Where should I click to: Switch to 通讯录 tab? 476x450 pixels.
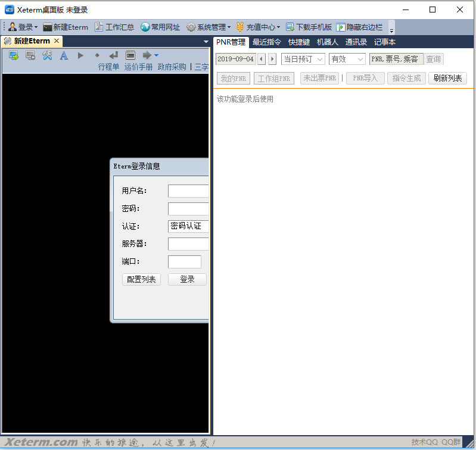click(356, 42)
